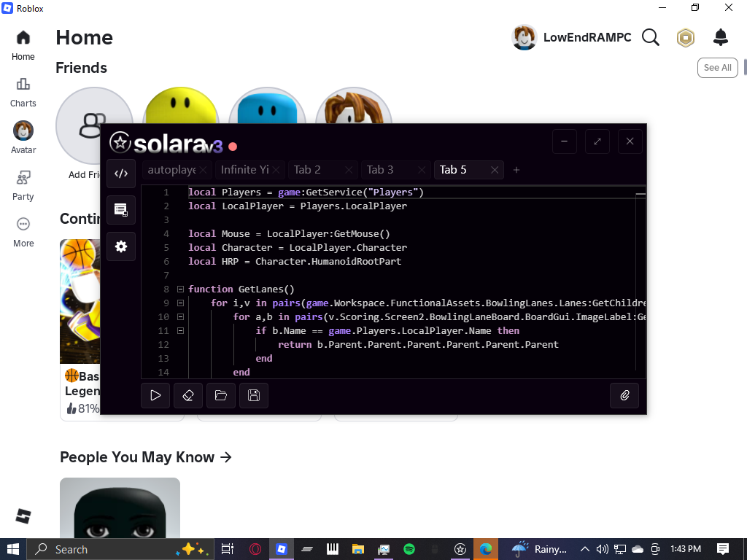Open Avatar page in Roblox sidebar
747x560 pixels.
[23, 137]
